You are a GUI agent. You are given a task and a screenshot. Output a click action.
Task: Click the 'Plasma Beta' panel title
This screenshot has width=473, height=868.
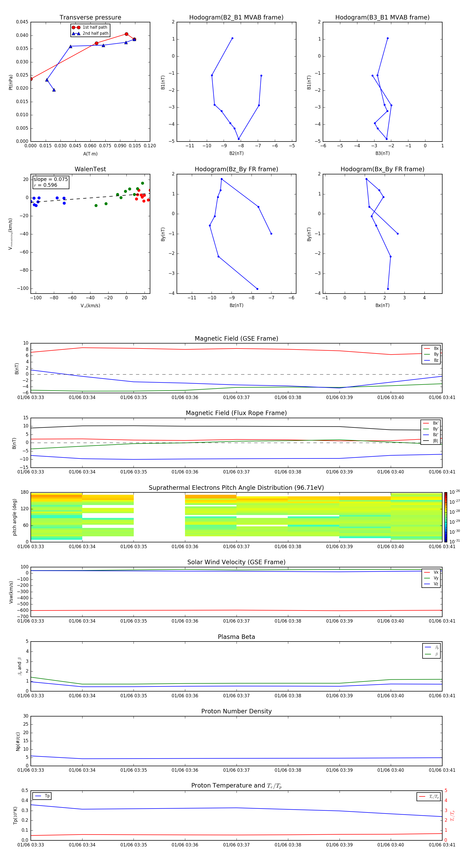coord(236,637)
